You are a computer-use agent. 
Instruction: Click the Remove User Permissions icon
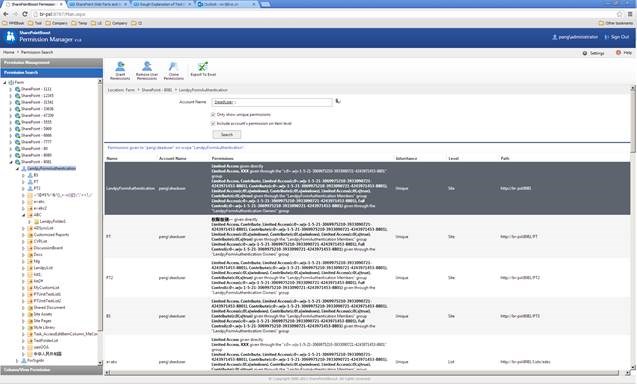point(147,67)
